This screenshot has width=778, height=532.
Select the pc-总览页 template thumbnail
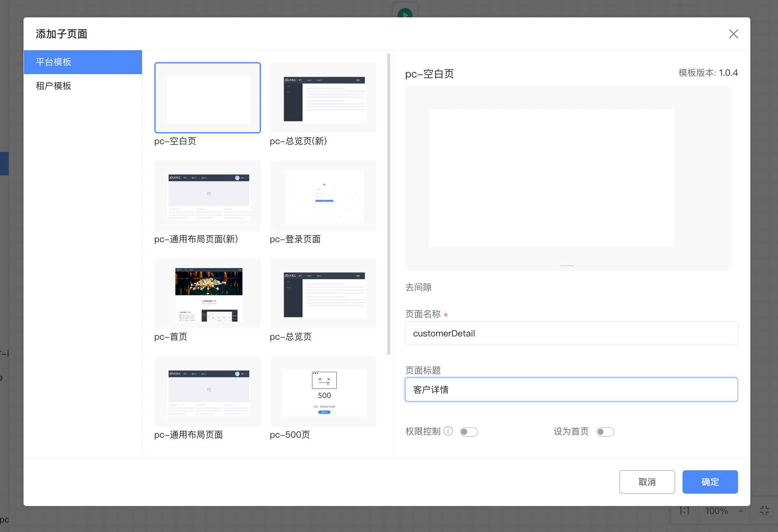(x=323, y=294)
